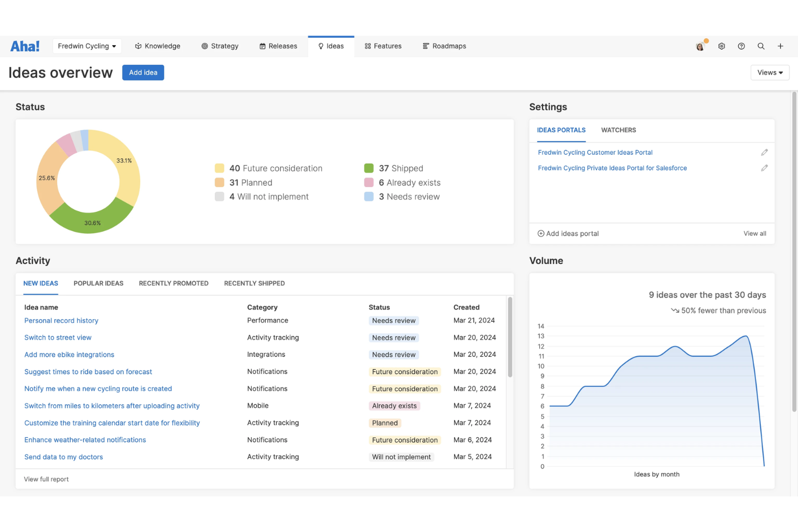Click the Aha! logo icon
798x532 pixels.
(x=25, y=46)
